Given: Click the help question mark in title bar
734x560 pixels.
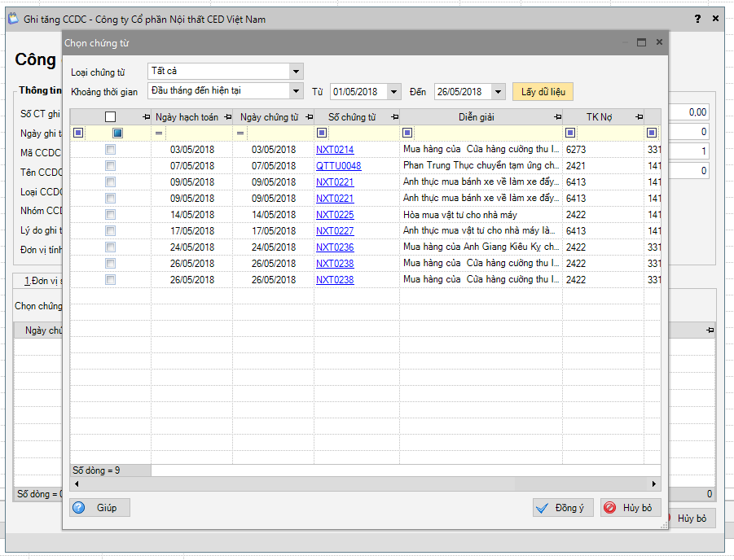Looking at the screenshot, I should point(697,19).
